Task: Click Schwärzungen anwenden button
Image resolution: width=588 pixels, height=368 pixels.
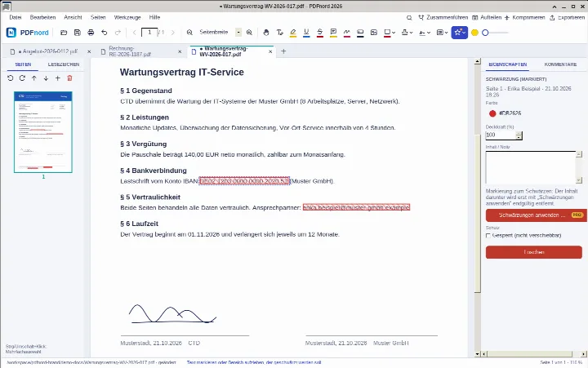Action: [537, 215]
